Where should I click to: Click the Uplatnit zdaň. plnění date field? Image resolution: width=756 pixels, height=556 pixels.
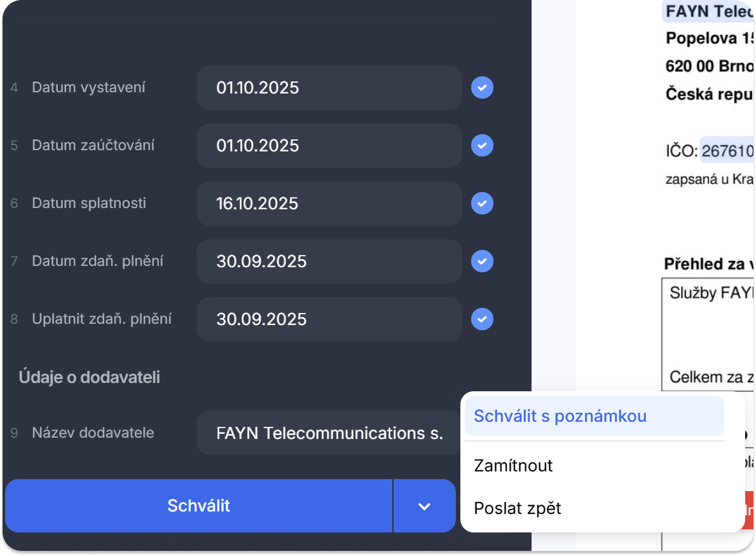329,319
